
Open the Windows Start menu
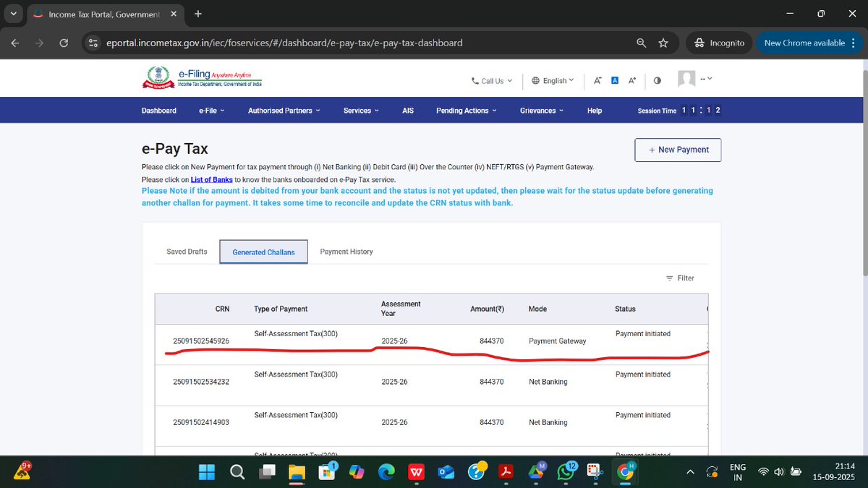point(207,472)
